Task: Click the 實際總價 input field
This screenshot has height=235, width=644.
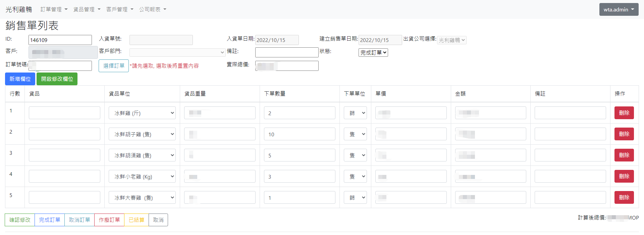Action: 287,66
